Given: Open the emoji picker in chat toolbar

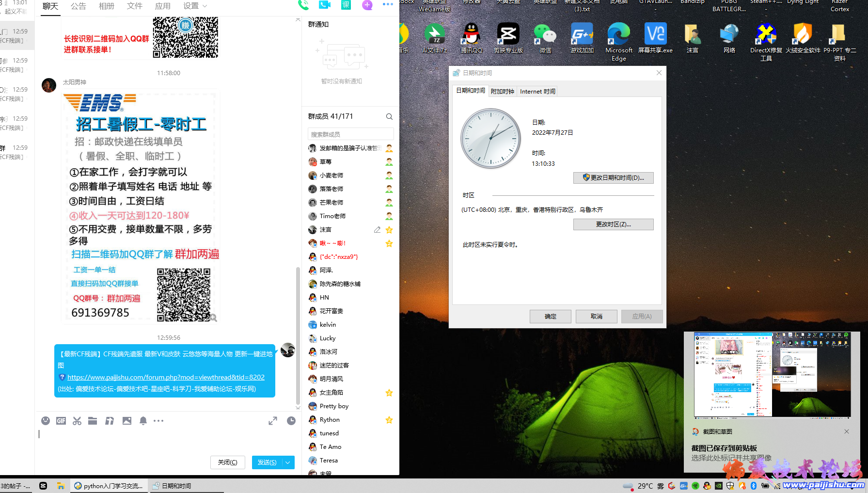Looking at the screenshot, I should (46, 421).
